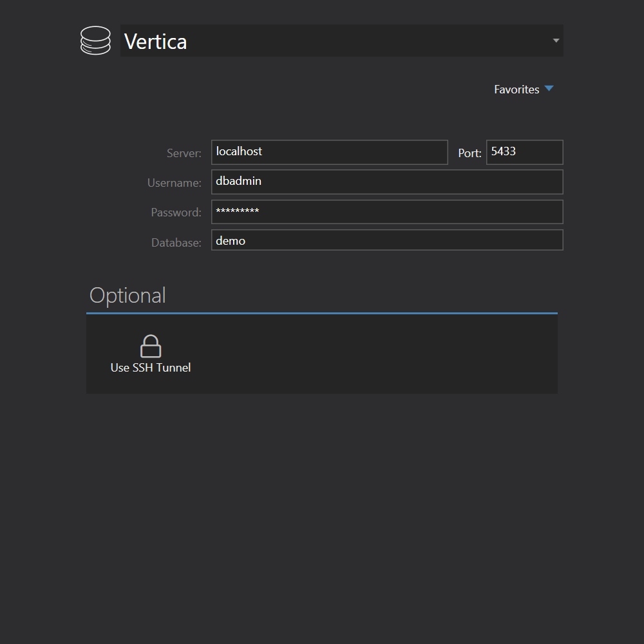This screenshot has height=644, width=644.
Task: Activate SSH tunneling for this connection
Action: click(x=150, y=353)
